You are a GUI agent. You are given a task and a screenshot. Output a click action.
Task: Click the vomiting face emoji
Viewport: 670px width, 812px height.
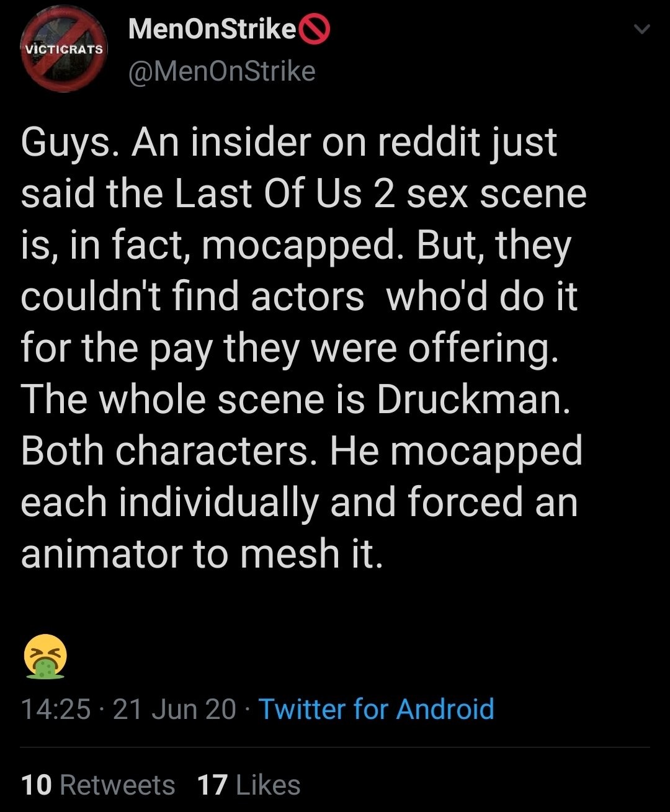coord(45,654)
